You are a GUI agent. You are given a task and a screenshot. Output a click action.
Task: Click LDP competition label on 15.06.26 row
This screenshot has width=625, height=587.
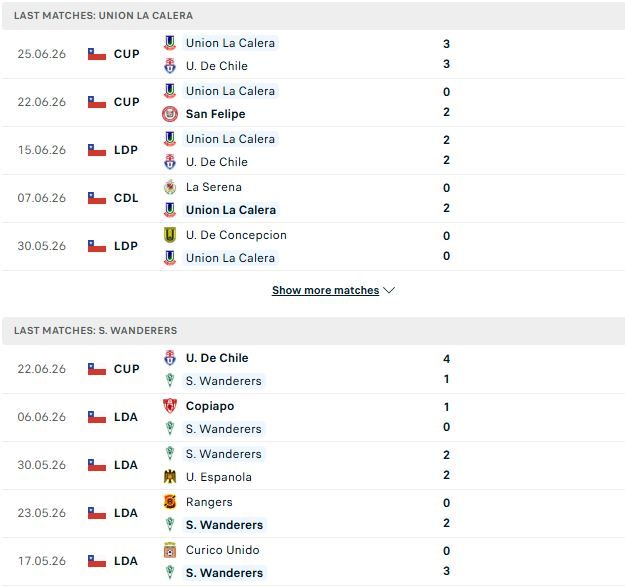(x=126, y=150)
